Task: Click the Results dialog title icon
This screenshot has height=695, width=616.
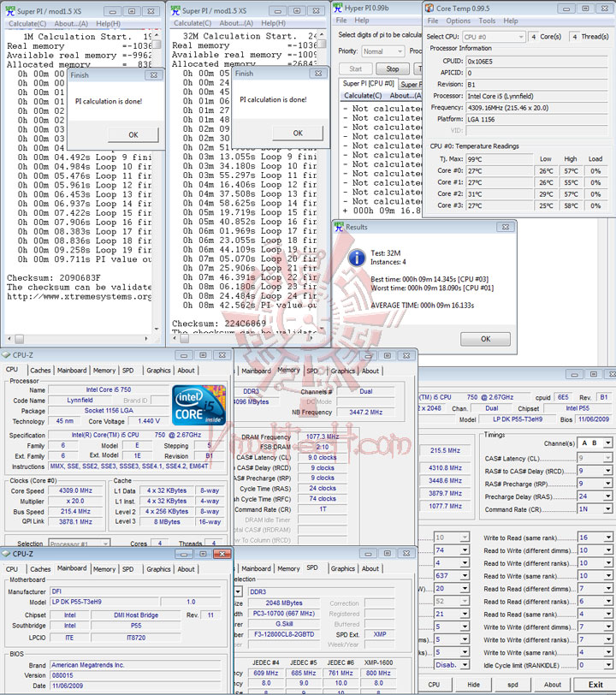Action: 339,227
